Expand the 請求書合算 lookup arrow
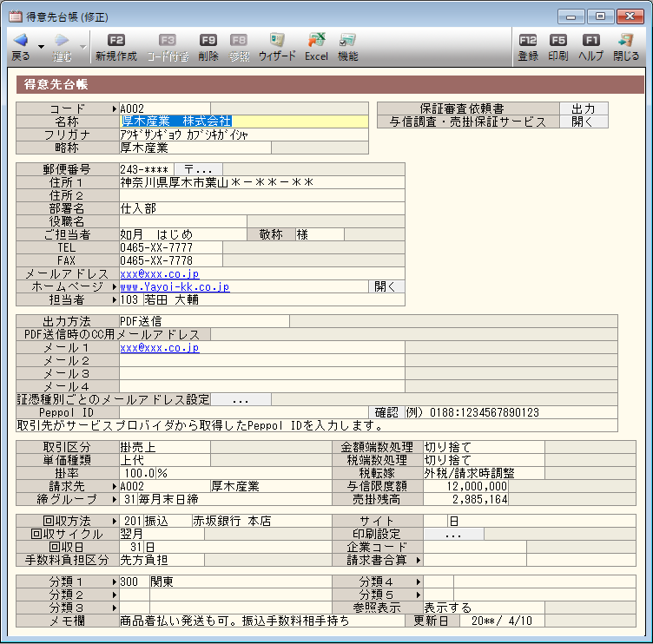This screenshot has width=653, height=644. click(x=419, y=561)
